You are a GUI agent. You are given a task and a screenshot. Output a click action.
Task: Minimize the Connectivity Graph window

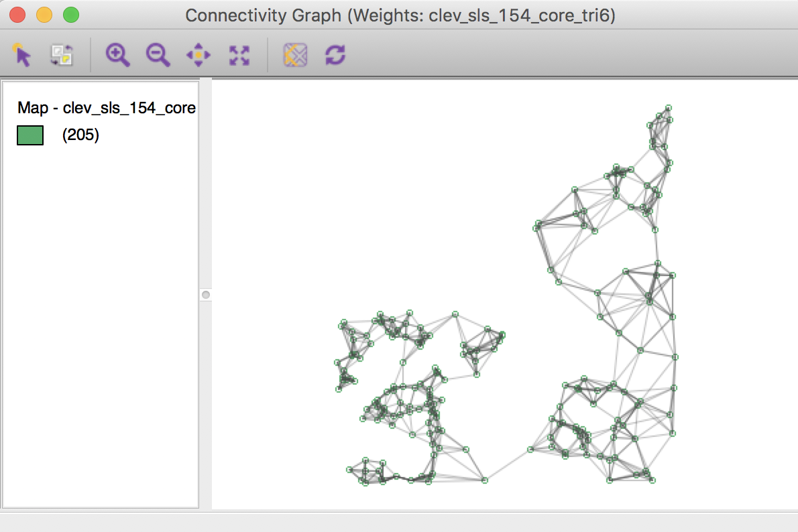(44, 15)
